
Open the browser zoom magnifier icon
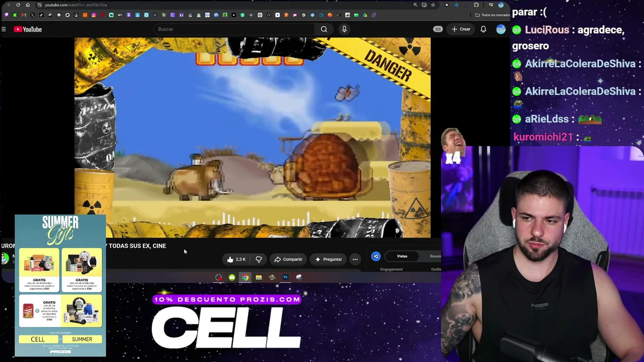pyautogui.click(x=415, y=5)
